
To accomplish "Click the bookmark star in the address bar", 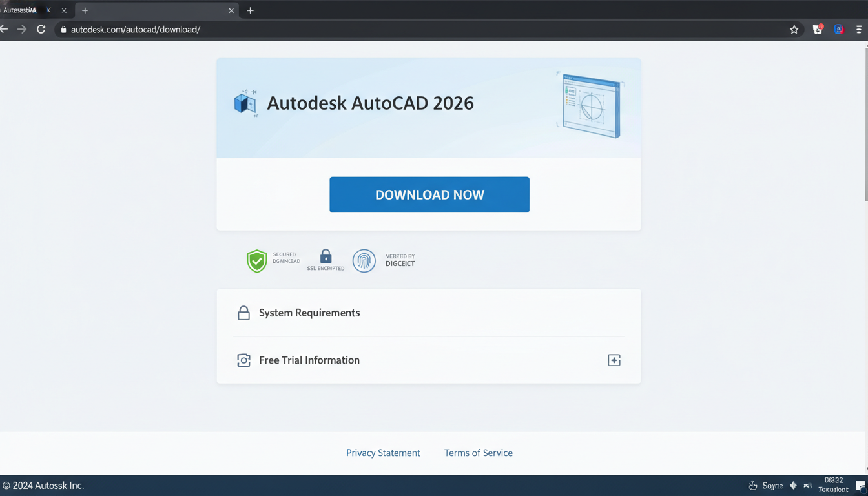I will coord(794,29).
